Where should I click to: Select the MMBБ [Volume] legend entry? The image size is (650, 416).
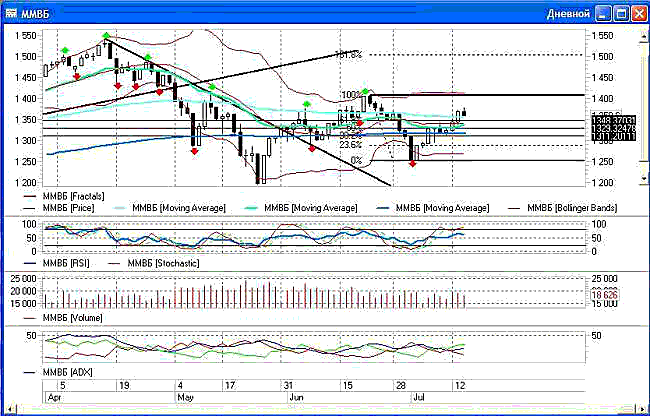pos(63,318)
